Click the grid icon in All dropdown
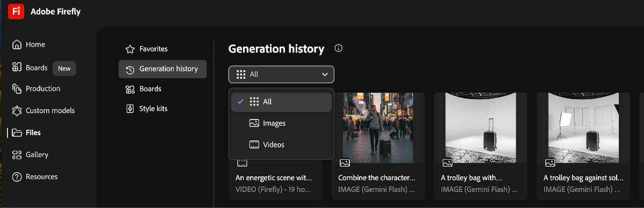The image size is (644, 208). click(241, 74)
